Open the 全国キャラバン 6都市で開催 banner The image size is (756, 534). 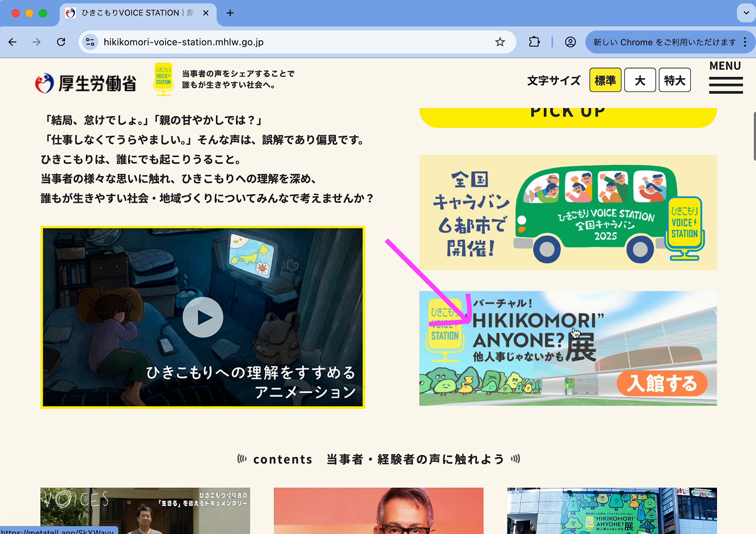click(x=568, y=212)
